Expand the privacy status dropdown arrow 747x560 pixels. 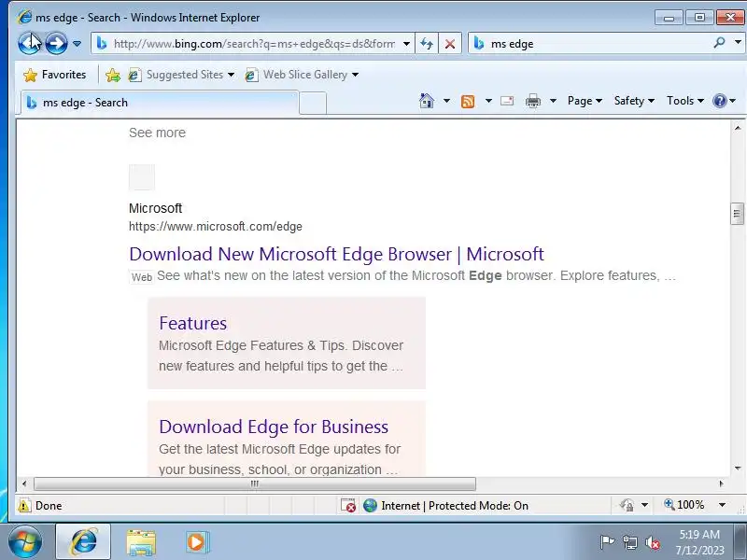pos(644,505)
